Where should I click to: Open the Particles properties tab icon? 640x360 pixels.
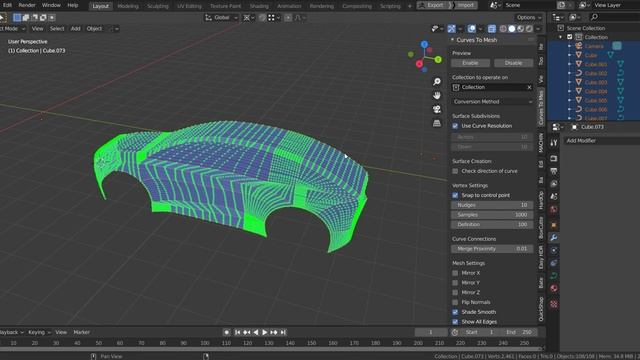coord(553,250)
